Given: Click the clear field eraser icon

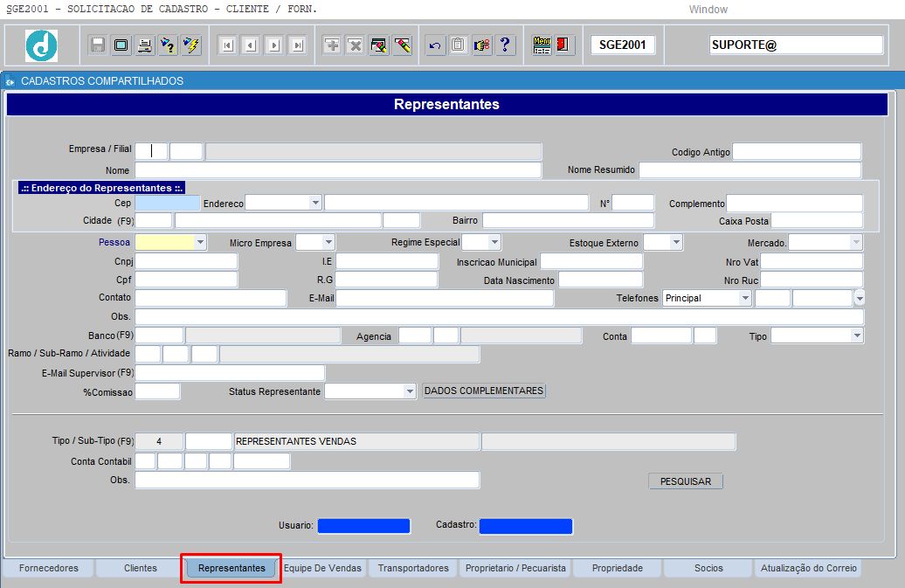Looking at the screenshot, I should (403, 45).
